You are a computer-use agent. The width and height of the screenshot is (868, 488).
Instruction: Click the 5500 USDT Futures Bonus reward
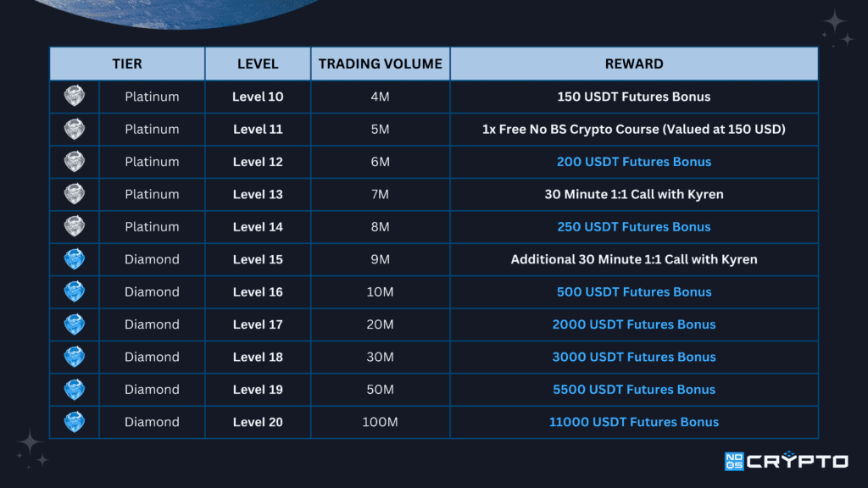point(634,390)
